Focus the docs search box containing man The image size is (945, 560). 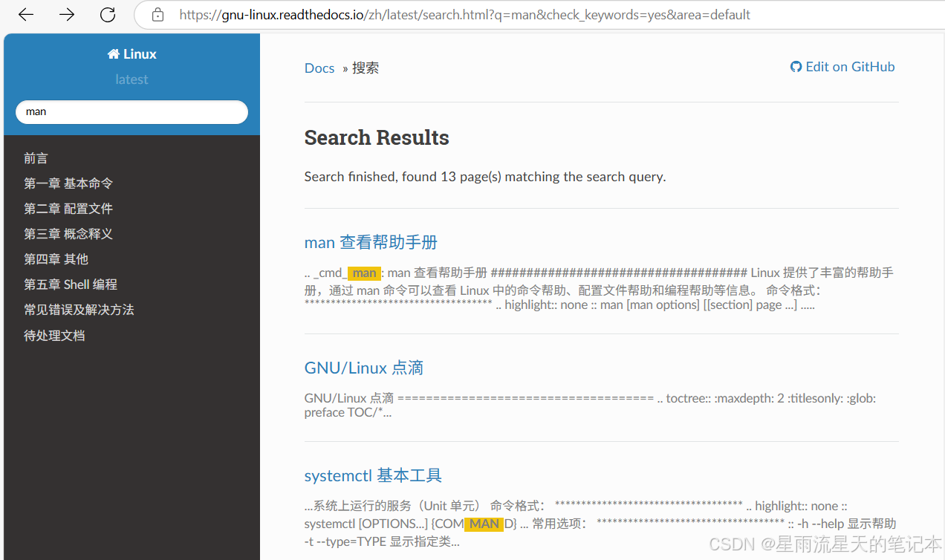coord(131,112)
